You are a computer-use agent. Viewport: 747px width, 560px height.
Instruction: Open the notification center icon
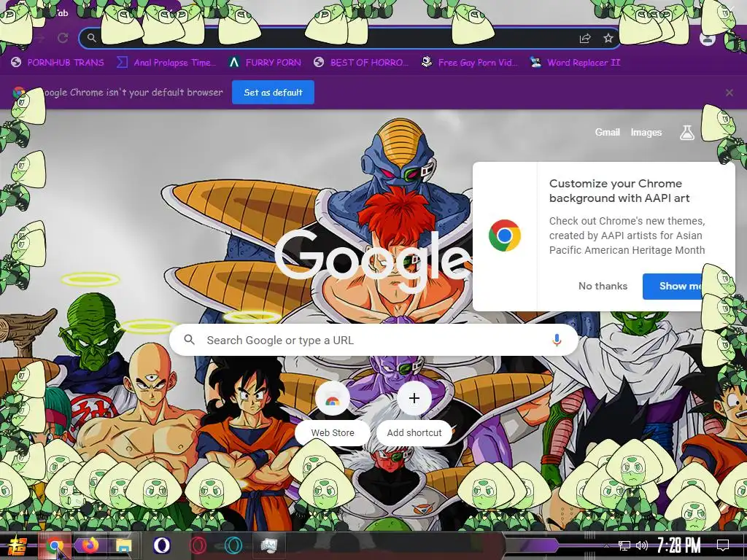(x=723, y=545)
